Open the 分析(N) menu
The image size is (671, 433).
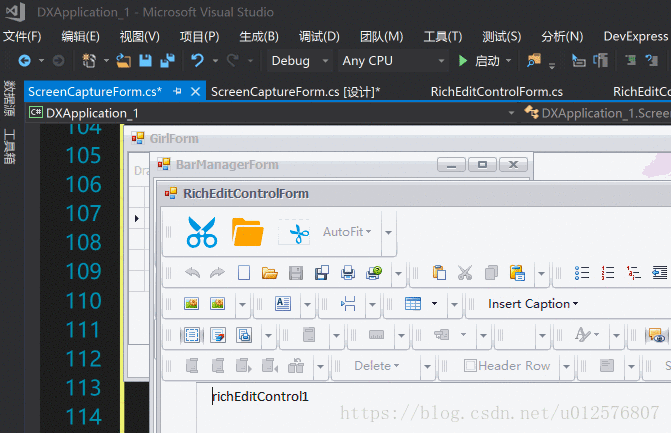tap(562, 36)
